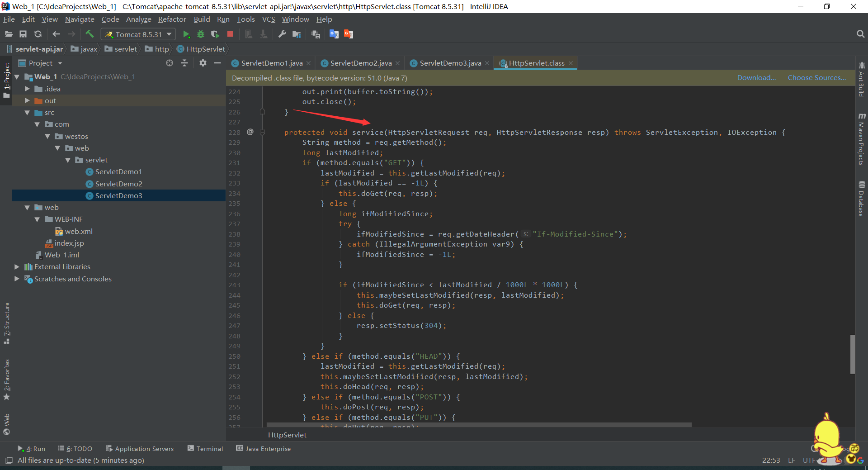
Task: Select the http breadcrumb above the editor
Action: 160,49
